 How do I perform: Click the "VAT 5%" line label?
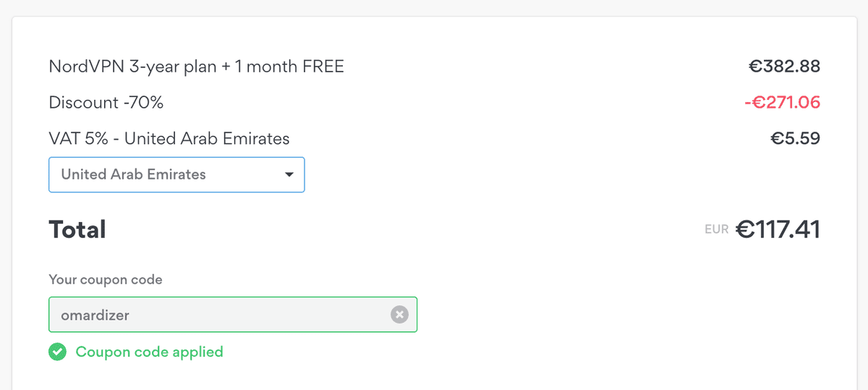click(x=78, y=138)
